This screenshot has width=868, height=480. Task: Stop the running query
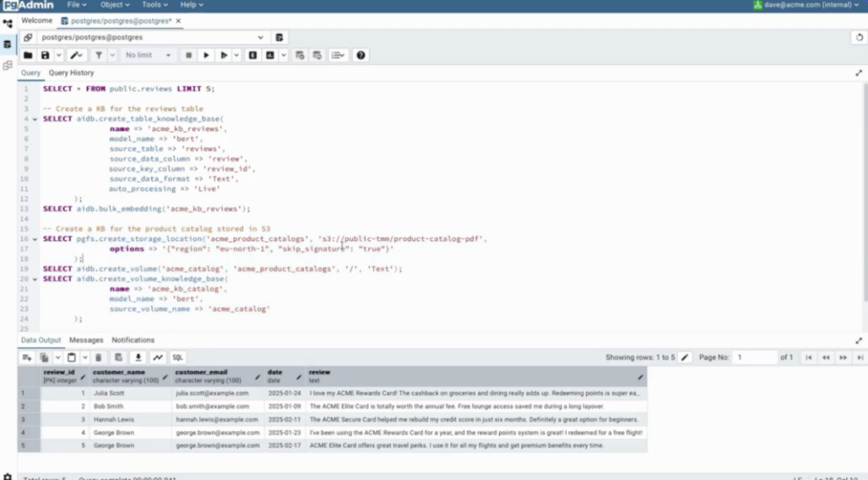188,55
